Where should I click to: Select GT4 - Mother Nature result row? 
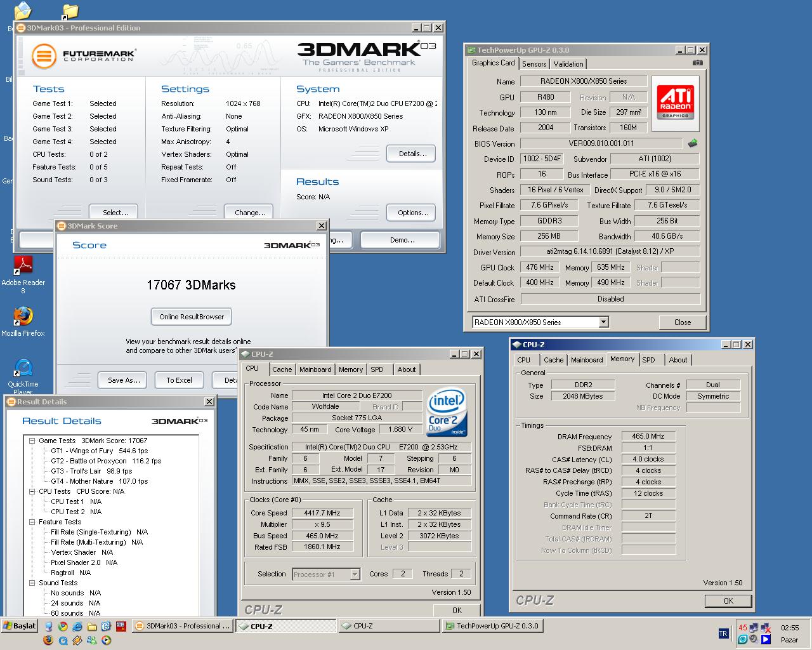(x=99, y=481)
